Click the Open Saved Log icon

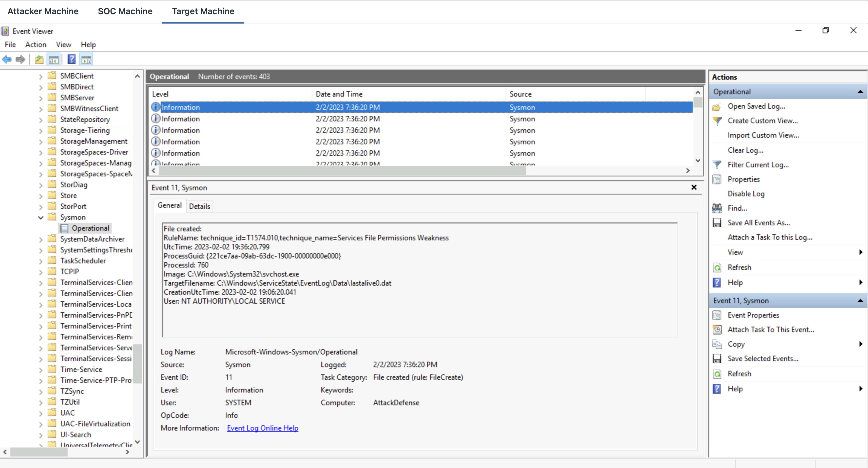point(717,107)
